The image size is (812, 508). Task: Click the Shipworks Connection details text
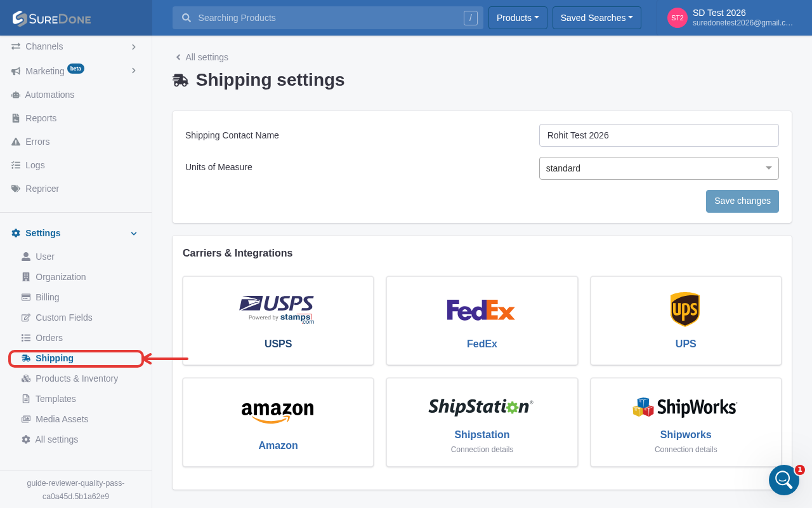click(x=686, y=450)
